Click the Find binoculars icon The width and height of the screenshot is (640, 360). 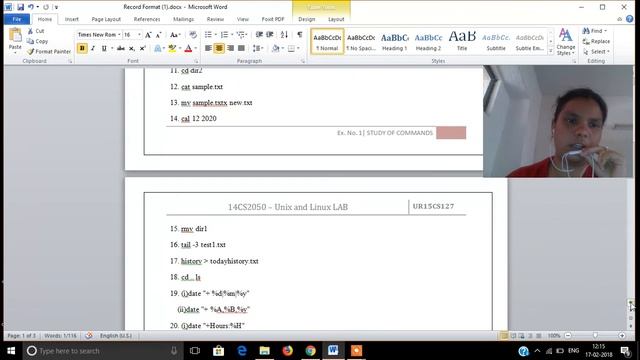tap(586, 31)
